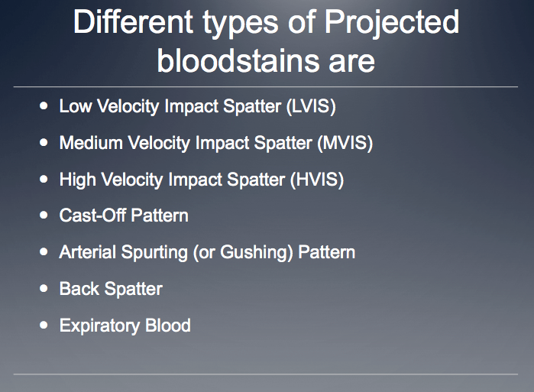This screenshot has width=534, height=392.
Task: Select the Low Velocity Impact Spatter line
Action: point(197,106)
